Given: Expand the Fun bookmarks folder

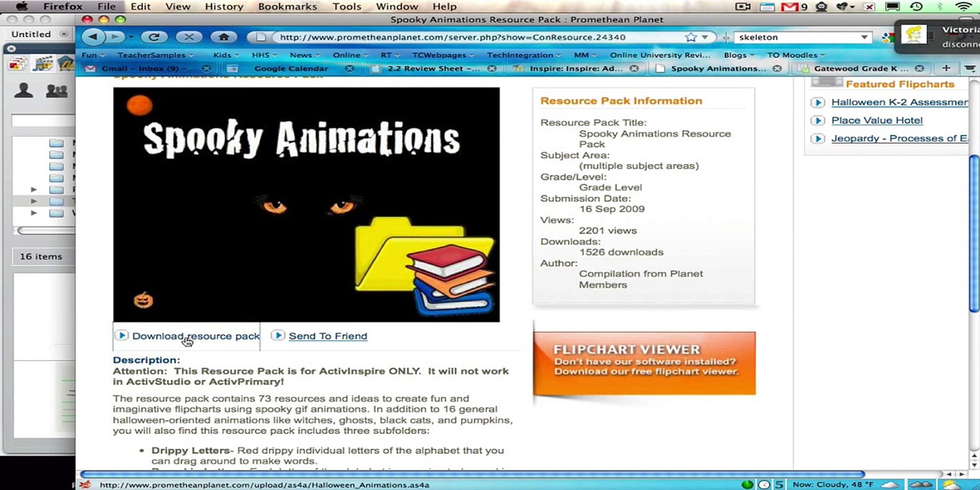Looking at the screenshot, I should click(x=93, y=55).
